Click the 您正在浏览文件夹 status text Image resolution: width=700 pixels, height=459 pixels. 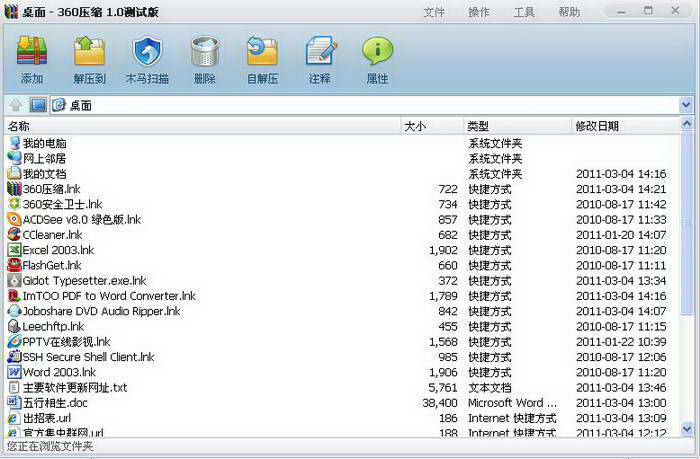click(x=50, y=446)
